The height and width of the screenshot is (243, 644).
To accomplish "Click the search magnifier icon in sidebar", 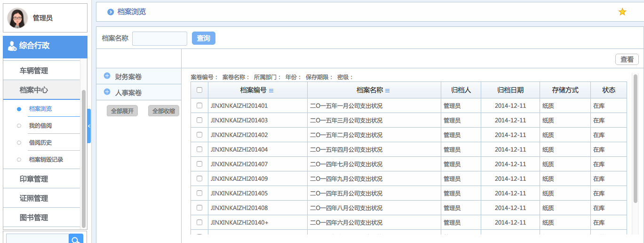I will pyautogui.click(x=76, y=239).
